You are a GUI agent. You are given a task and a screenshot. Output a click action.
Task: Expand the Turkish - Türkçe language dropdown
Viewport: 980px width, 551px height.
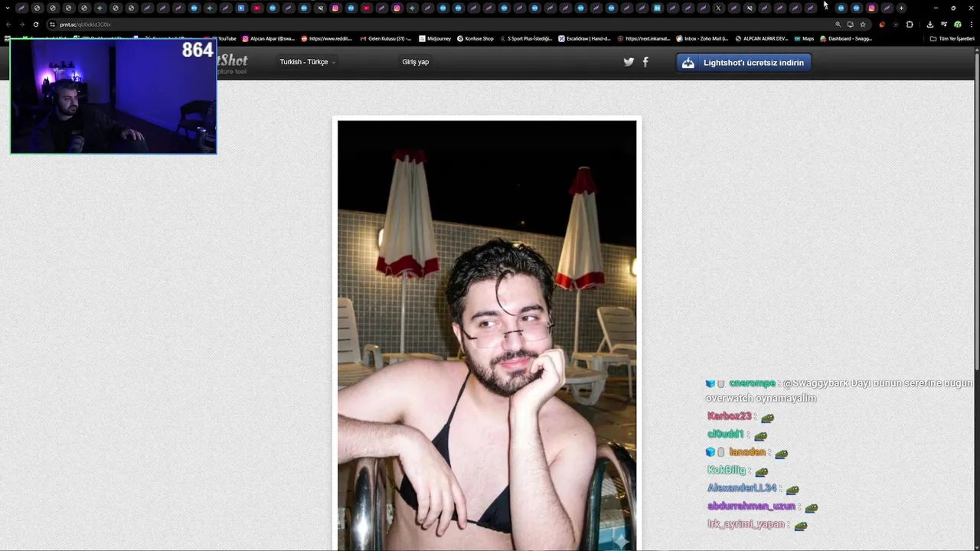pyautogui.click(x=307, y=62)
